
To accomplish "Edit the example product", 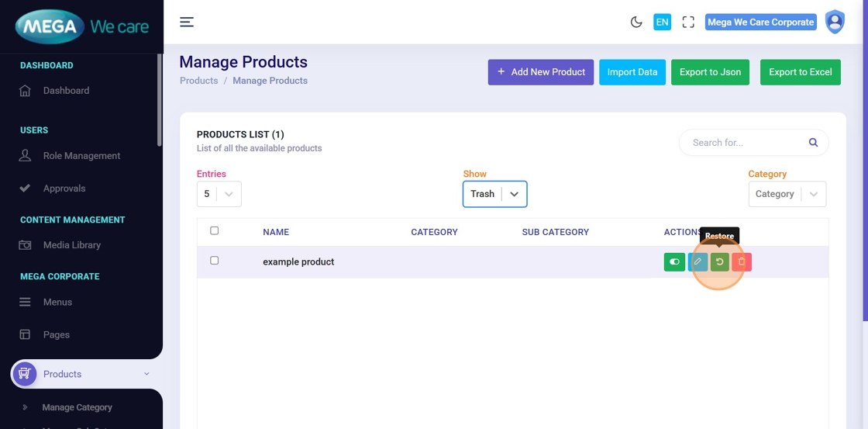I will coord(697,262).
